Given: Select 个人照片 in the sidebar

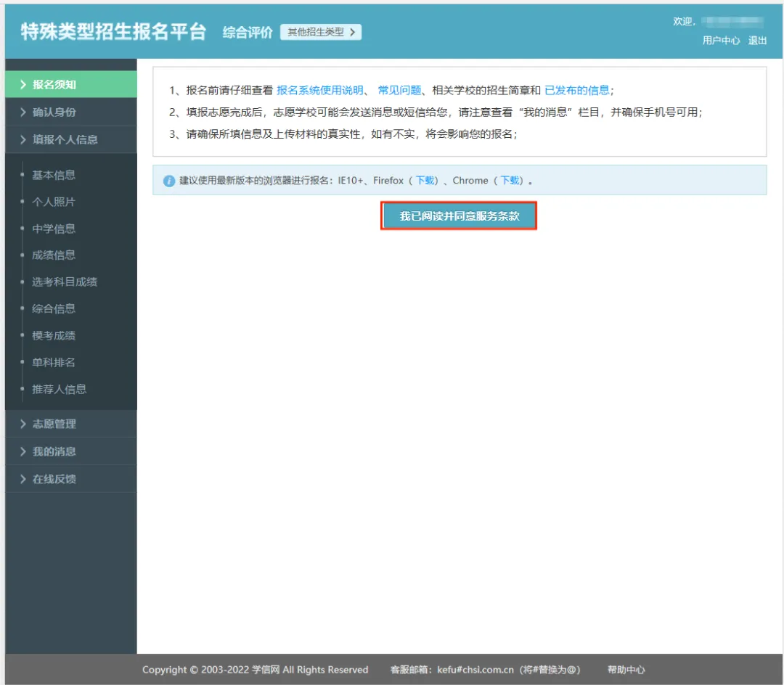Looking at the screenshot, I should point(54,202).
